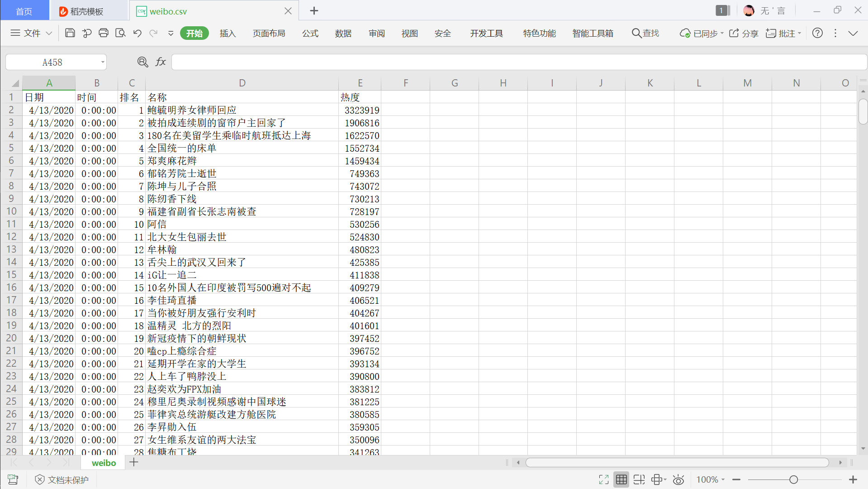The height and width of the screenshot is (489, 868).
Task: Click the 文档未保护 status button
Action: tap(62, 480)
